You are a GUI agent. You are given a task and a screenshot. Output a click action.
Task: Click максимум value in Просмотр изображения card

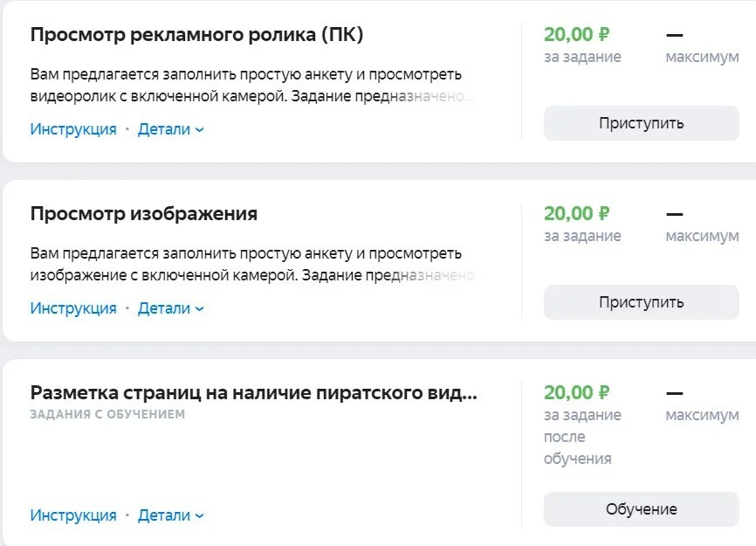pyautogui.click(x=674, y=215)
